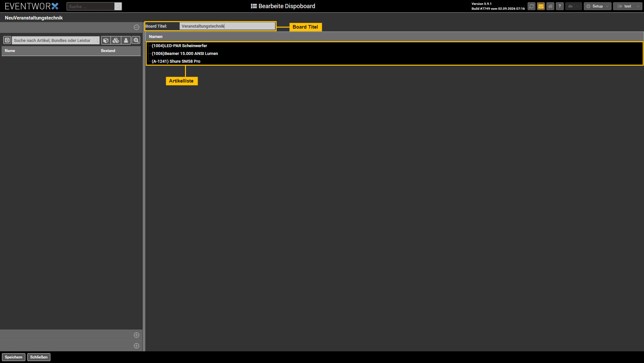Toggle the person filter icon

[126, 40]
